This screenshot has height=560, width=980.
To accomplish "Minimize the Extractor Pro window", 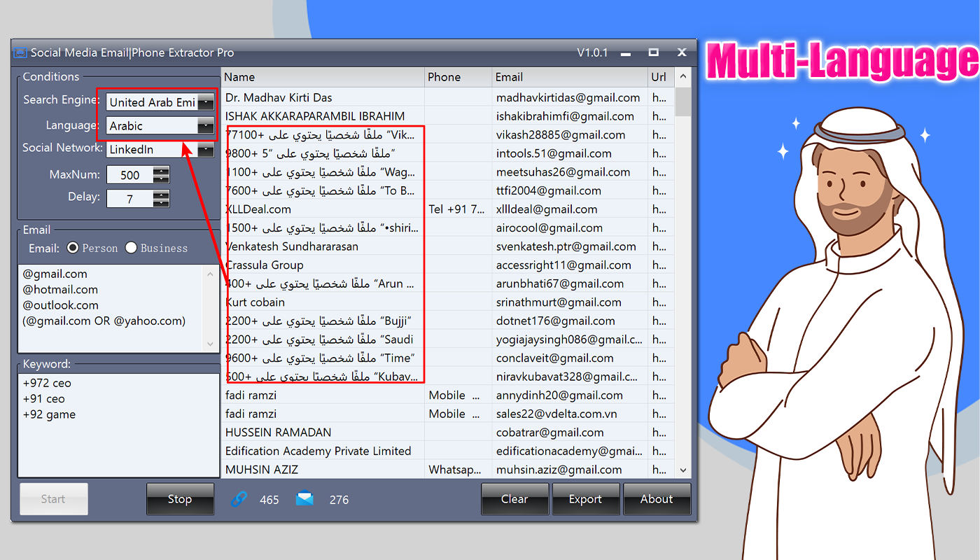I will (626, 53).
